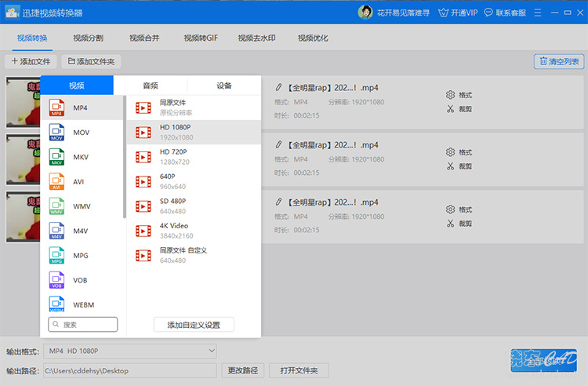Click the 1920x1080 resolution text of HD 1080P
Image resolution: width=588 pixels, height=386 pixels.
pyautogui.click(x=176, y=137)
